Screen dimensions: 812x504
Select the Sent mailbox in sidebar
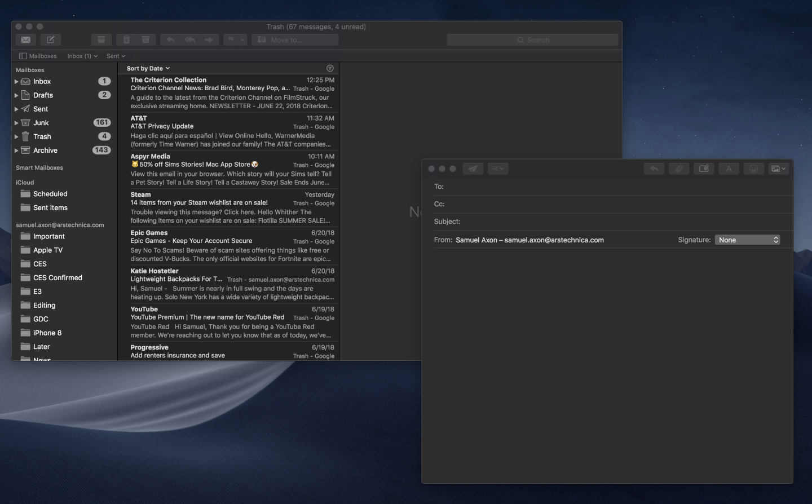(x=63, y=109)
